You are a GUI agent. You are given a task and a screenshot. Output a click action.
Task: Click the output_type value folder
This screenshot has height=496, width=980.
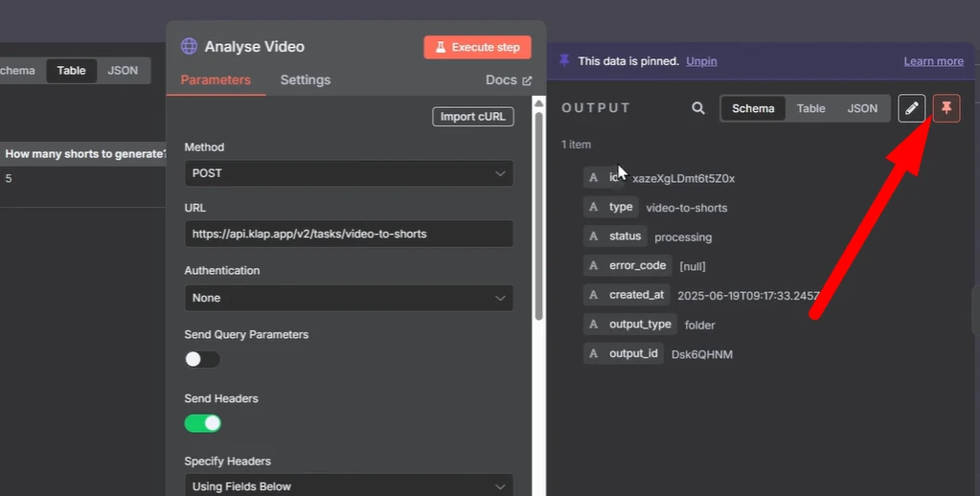tap(699, 325)
